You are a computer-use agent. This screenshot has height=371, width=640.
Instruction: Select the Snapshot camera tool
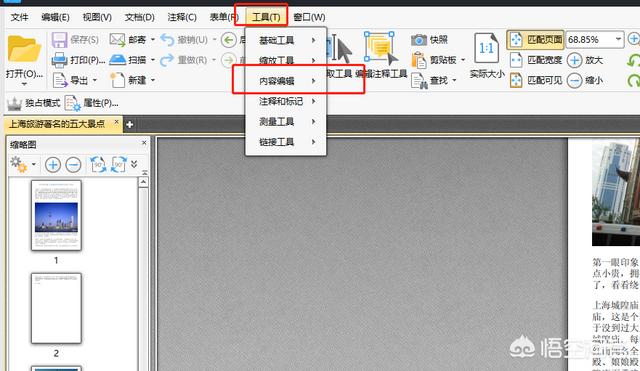tap(419, 40)
